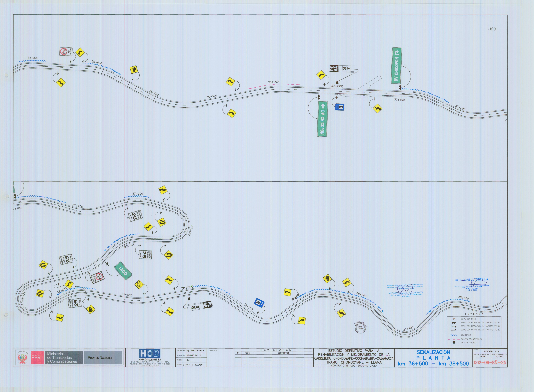Click the SEÑALIZACIÓN title text
This screenshot has width=534, height=392.
(433, 352)
